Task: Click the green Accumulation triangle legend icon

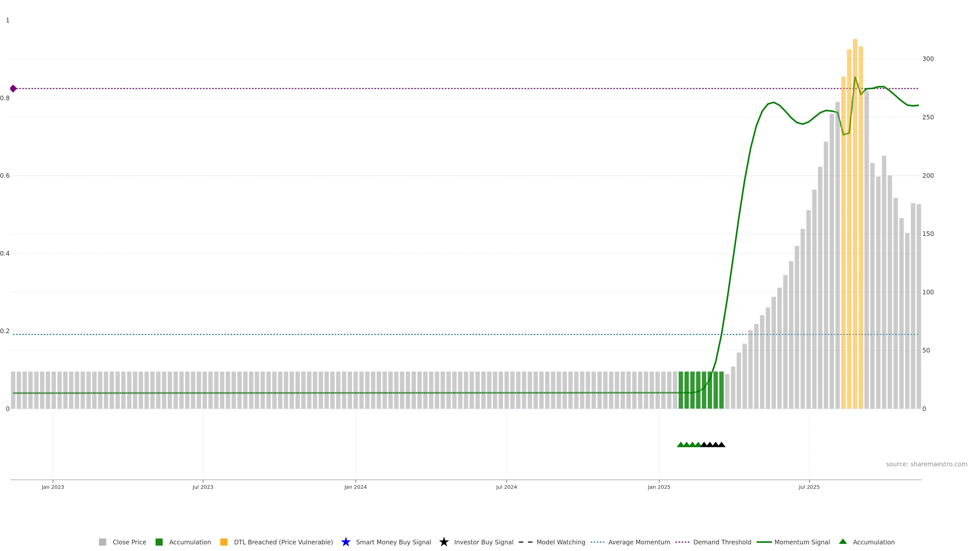Action: coord(843,542)
